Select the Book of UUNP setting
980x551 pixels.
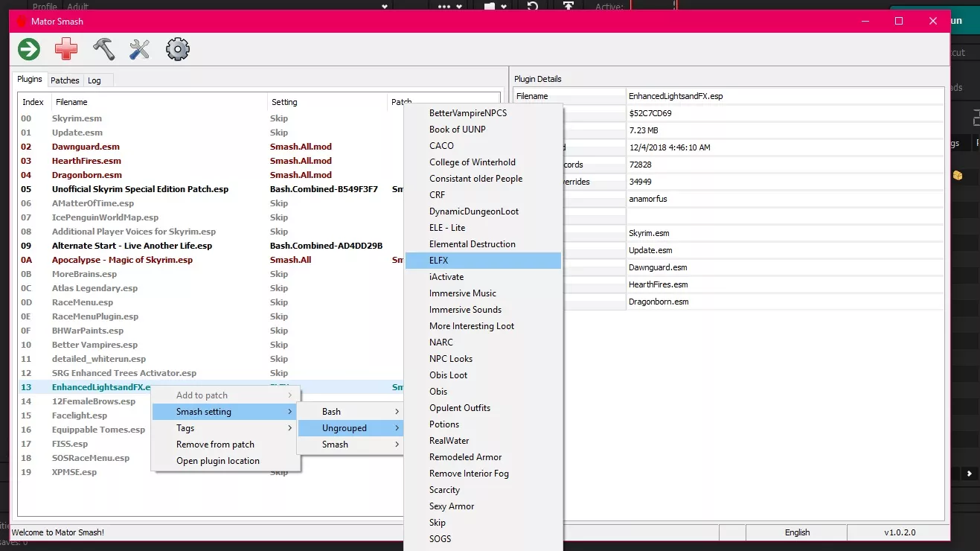[483, 130]
